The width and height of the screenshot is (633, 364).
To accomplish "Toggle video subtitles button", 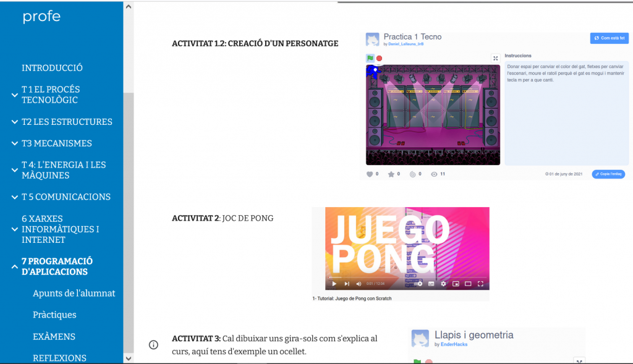I will [431, 284].
